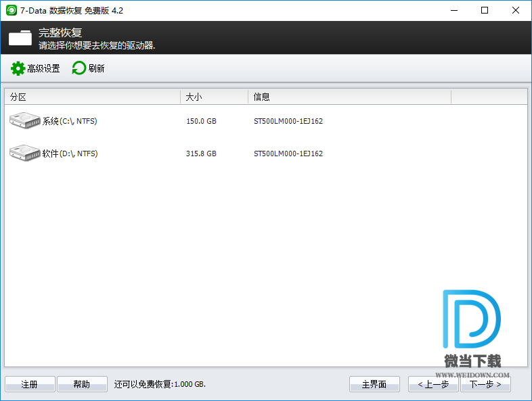Click the 下一步 > next button

485,384
